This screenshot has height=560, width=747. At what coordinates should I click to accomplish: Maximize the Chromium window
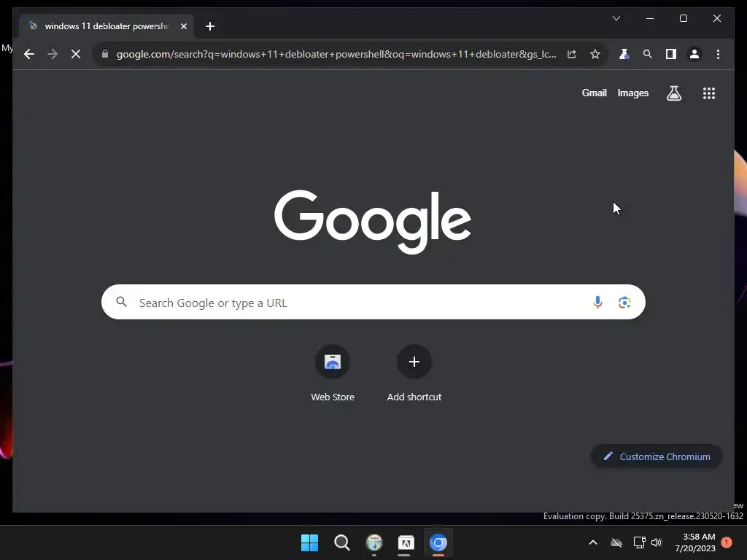(x=683, y=18)
